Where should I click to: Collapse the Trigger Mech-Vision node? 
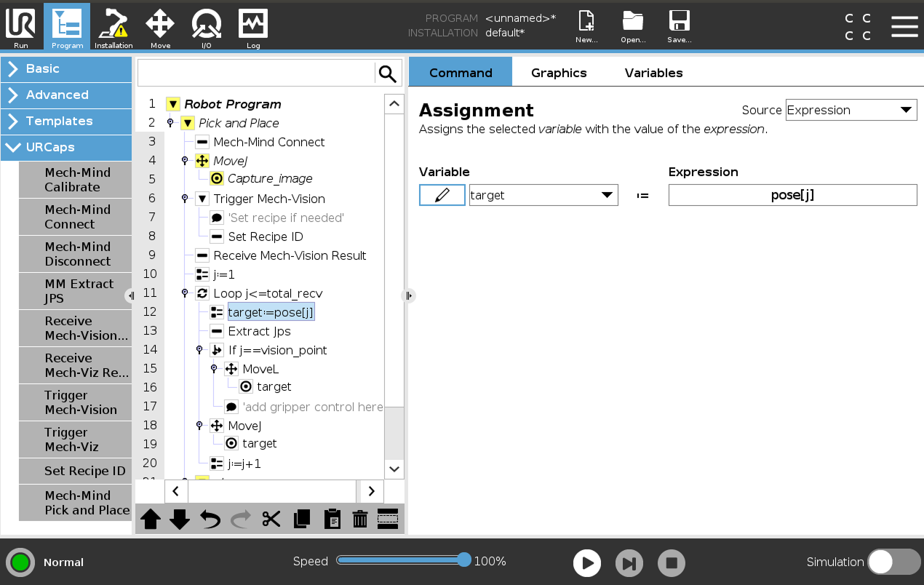coord(202,199)
